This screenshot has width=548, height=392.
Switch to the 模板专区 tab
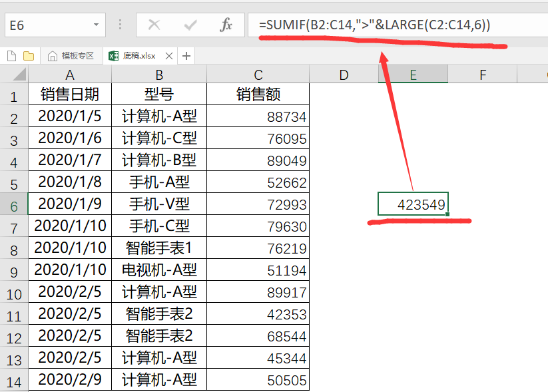click(71, 56)
